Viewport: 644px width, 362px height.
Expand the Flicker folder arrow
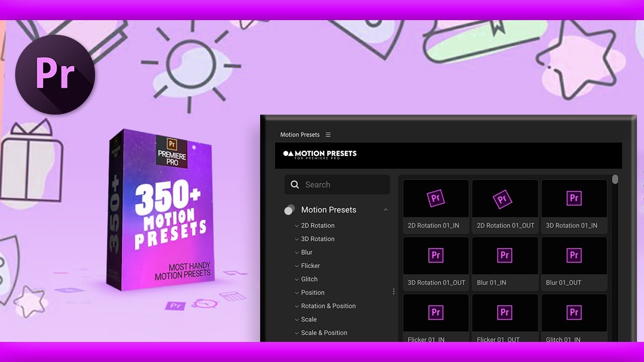pyautogui.click(x=297, y=266)
